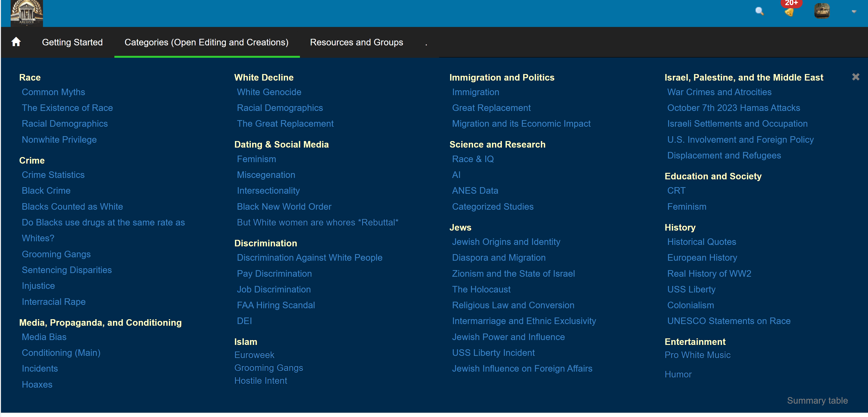Open Diaspora and Migration link
This screenshot has height=417, width=868.
click(498, 258)
